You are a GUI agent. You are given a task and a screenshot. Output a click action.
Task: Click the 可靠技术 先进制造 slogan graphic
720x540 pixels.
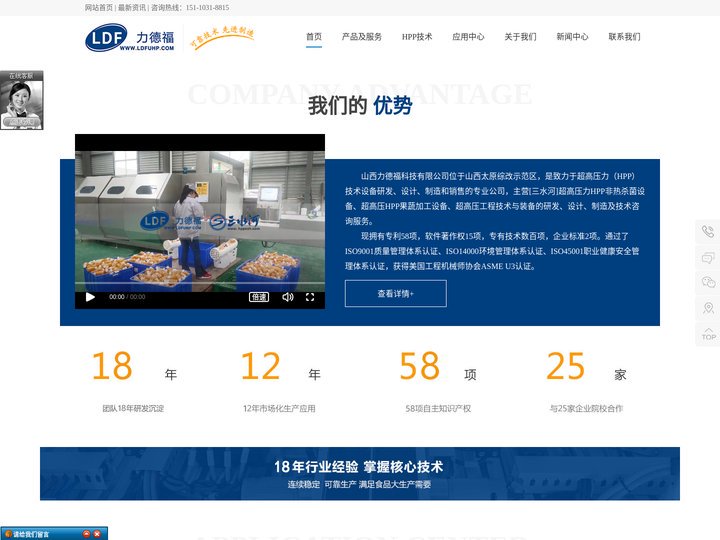(x=222, y=37)
